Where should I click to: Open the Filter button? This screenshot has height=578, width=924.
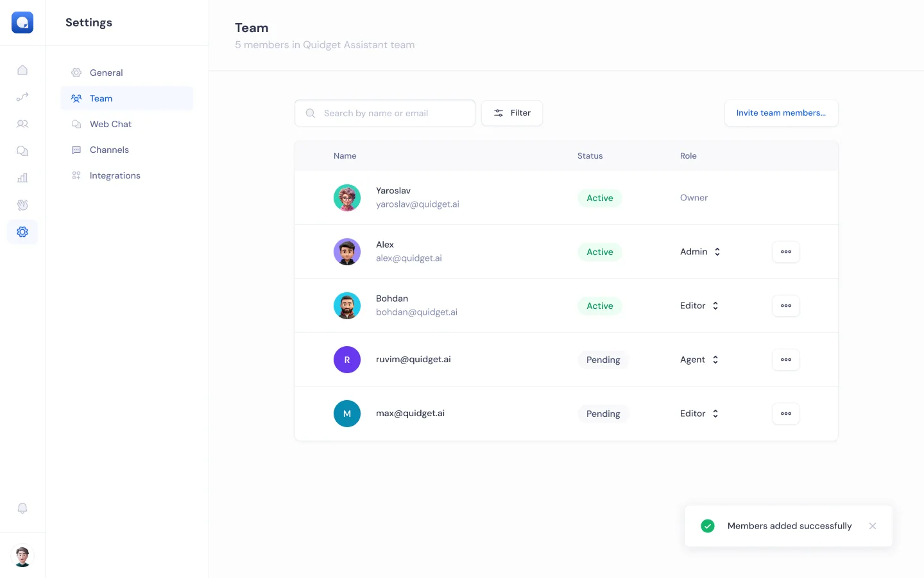coord(512,113)
